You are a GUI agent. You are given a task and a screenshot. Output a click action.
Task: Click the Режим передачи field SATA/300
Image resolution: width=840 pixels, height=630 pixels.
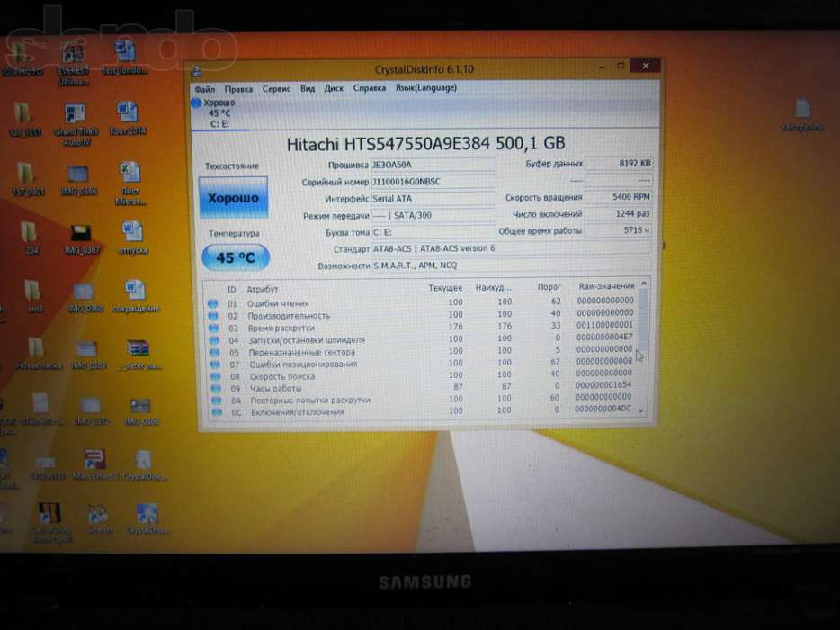point(433,215)
